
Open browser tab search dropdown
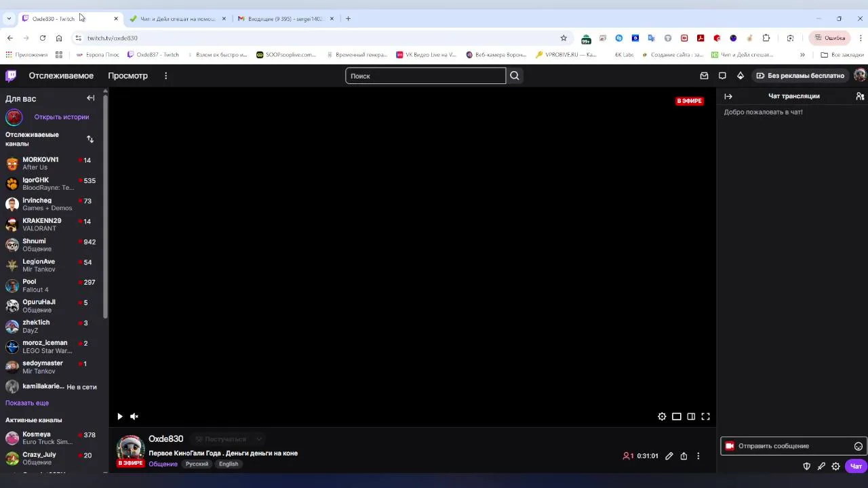(x=9, y=18)
